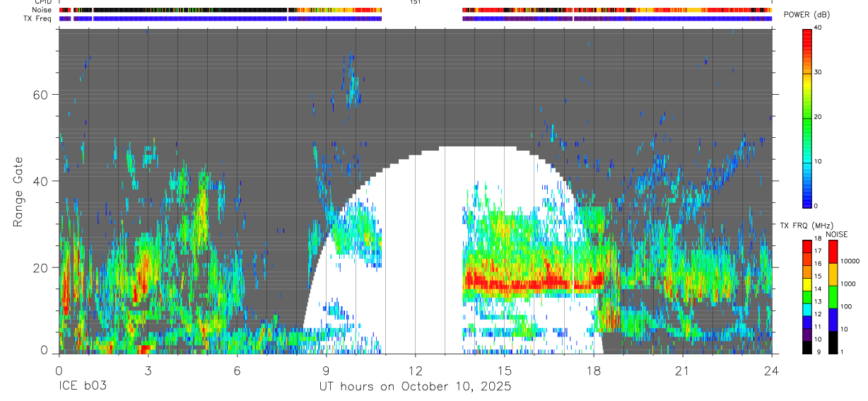The width and height of the screenshot is (868, 401).
Task: Click the "TX Freq" row label at top left
Action: click(x=37, y=18)
